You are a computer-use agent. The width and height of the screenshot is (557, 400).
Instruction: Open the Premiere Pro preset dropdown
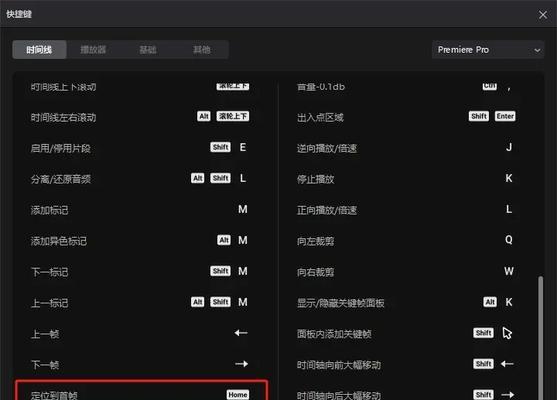tap(488, 50)
